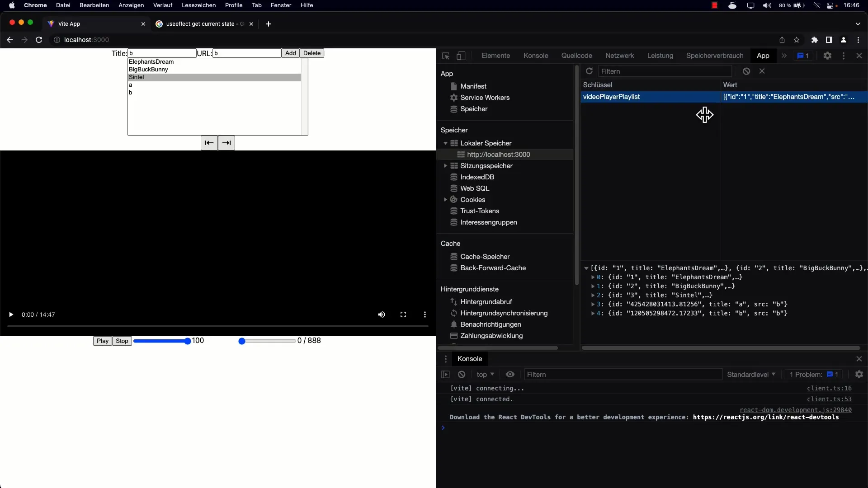
Task: Open console drawer three-dot menu
Action: coord(446,359)
